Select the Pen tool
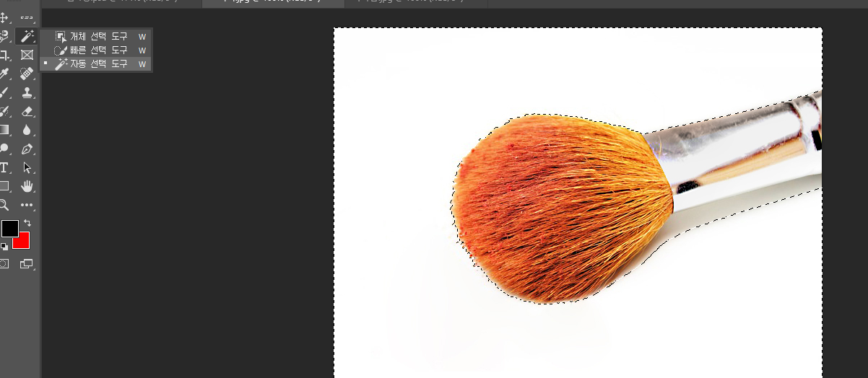This screenshot has width=868, height=378. click(x=27, y=149)
